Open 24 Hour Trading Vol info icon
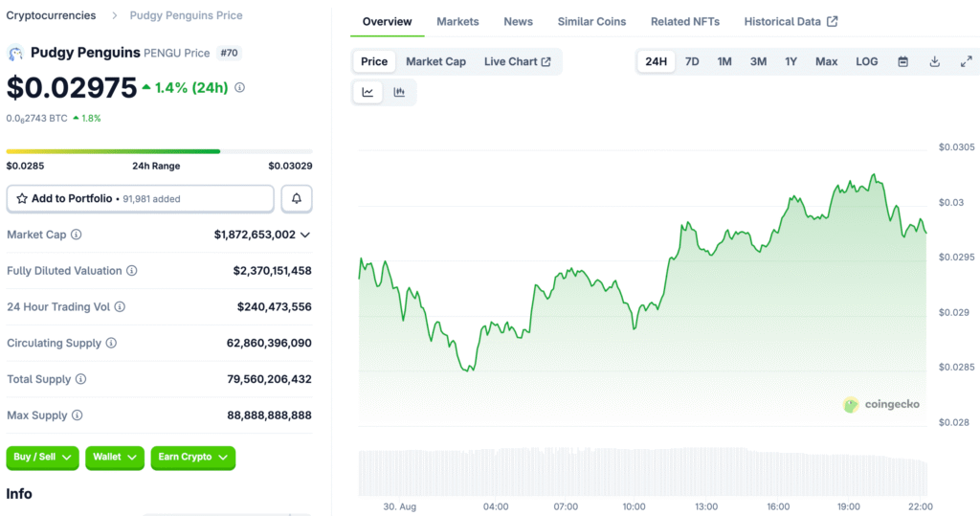Viewport: 980px width, 516px height. (x=120, y=307)
